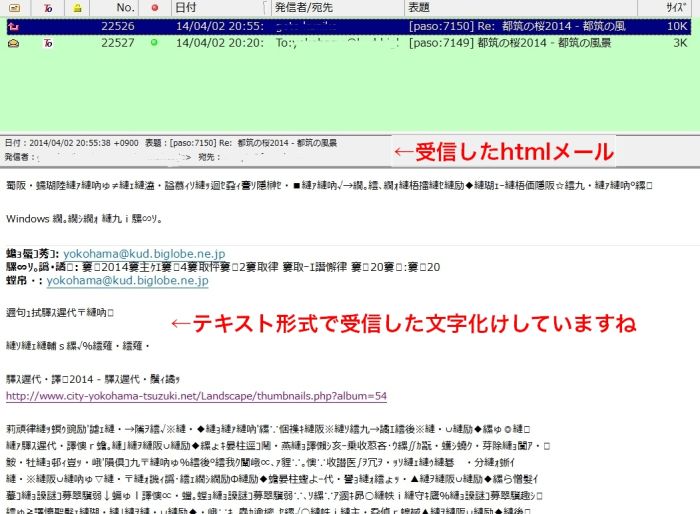Viewport: 700px width, 514px height.
Task: Click the lock icon column header
Action: 78,8
